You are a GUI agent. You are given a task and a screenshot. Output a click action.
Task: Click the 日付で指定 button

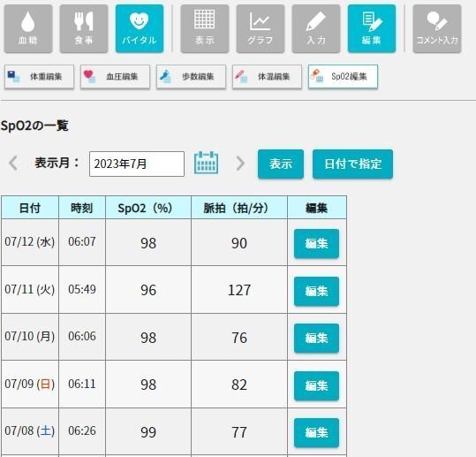pos(352,164)
